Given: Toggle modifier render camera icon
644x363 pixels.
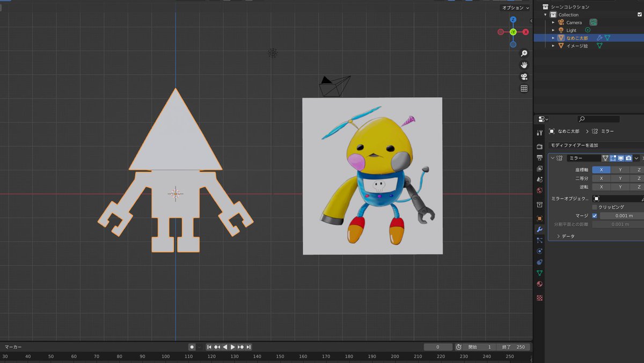Looking at the screenshot, I should tap(628, 158).
